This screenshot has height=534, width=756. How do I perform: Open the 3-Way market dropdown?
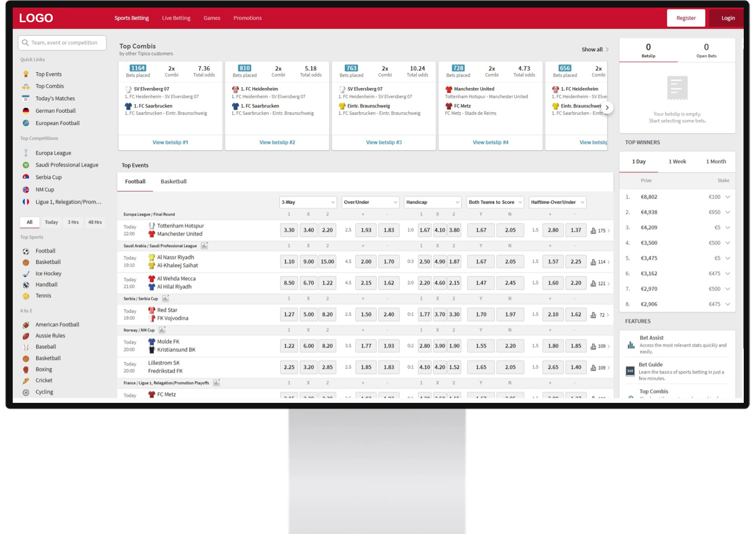[x=308, y=202]
